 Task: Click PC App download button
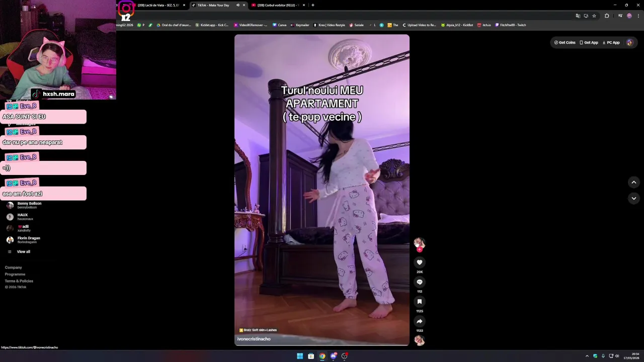[x=611, y=43]
